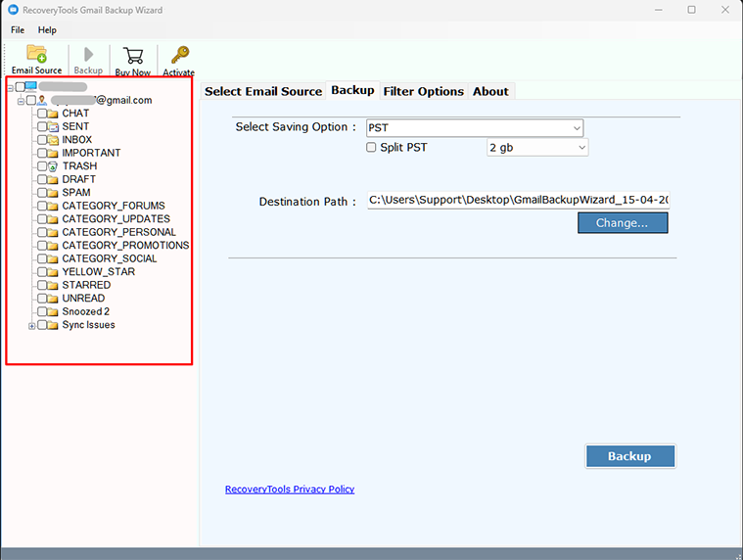Tick the TRASH folder checkbox

coord(42,166)
